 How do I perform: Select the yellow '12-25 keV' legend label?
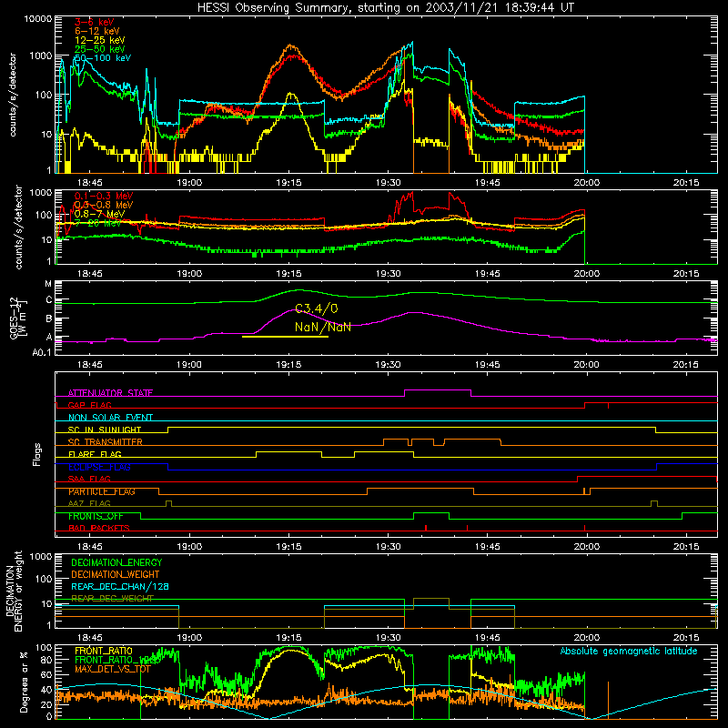click(x=100, y=40)
